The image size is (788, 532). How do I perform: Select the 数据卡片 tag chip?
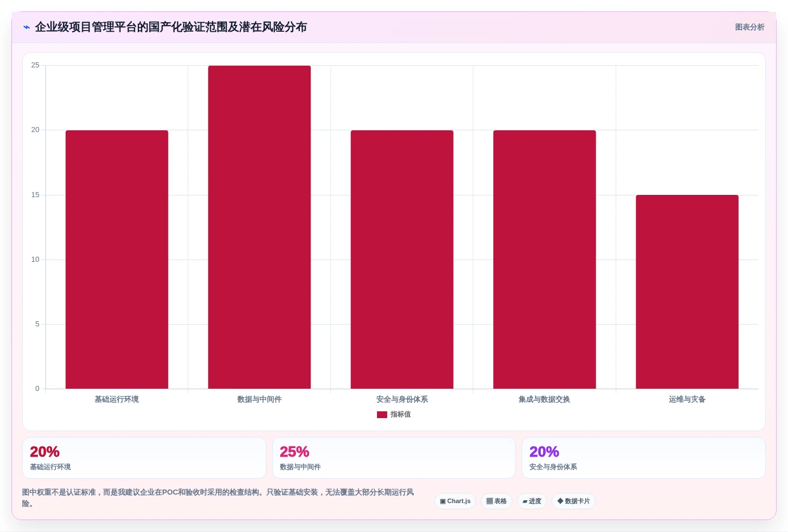click(574, 501)
